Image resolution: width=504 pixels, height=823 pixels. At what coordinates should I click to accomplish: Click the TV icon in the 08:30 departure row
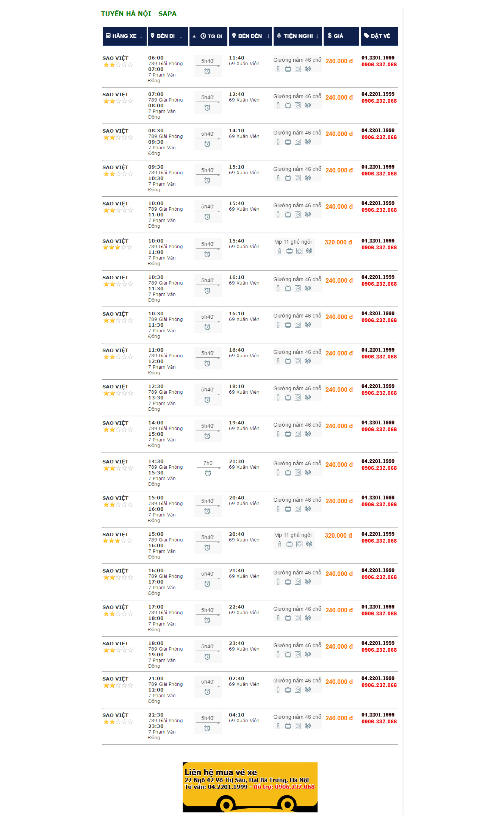pos(288,142)
